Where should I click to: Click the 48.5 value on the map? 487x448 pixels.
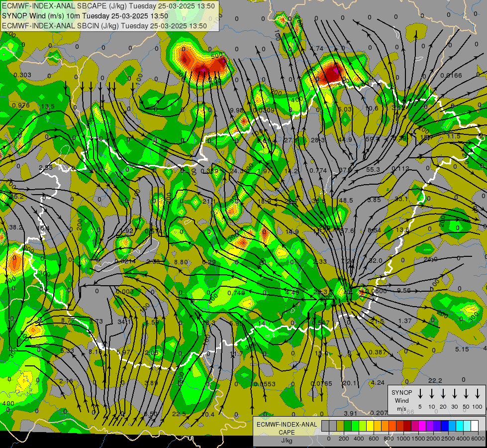tap(346, 201)
